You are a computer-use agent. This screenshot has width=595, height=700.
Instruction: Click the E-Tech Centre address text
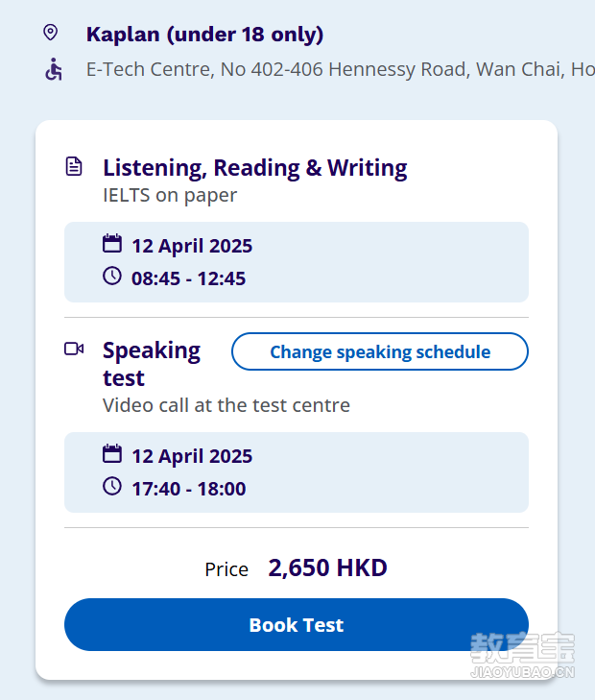[341, 70]
